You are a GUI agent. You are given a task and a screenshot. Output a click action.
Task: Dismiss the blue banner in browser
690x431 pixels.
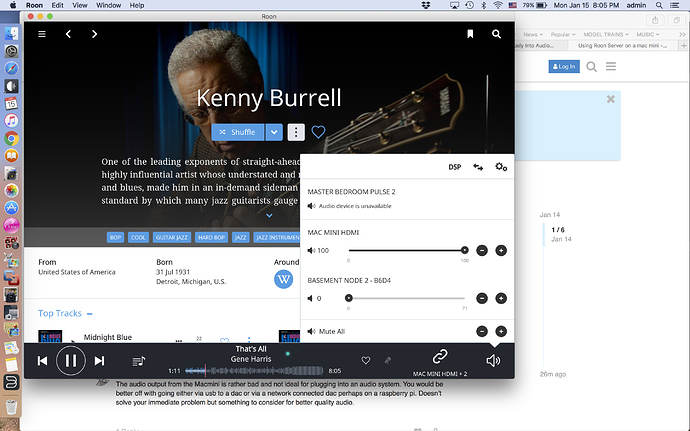click(x=611, y=99)
